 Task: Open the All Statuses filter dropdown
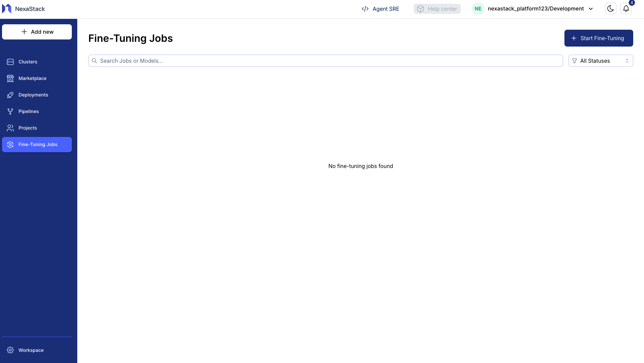click(601, 61)
